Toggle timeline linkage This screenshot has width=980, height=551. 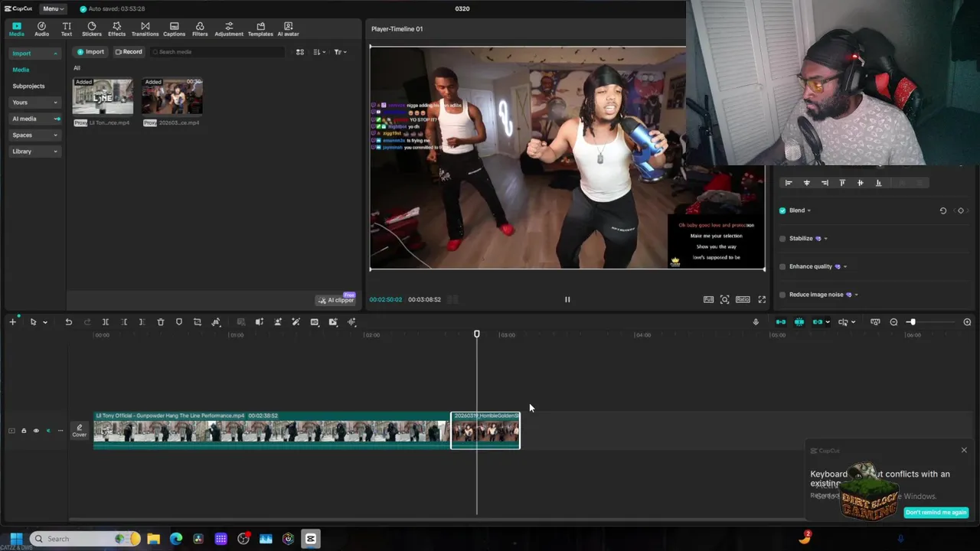pos(817,322)
